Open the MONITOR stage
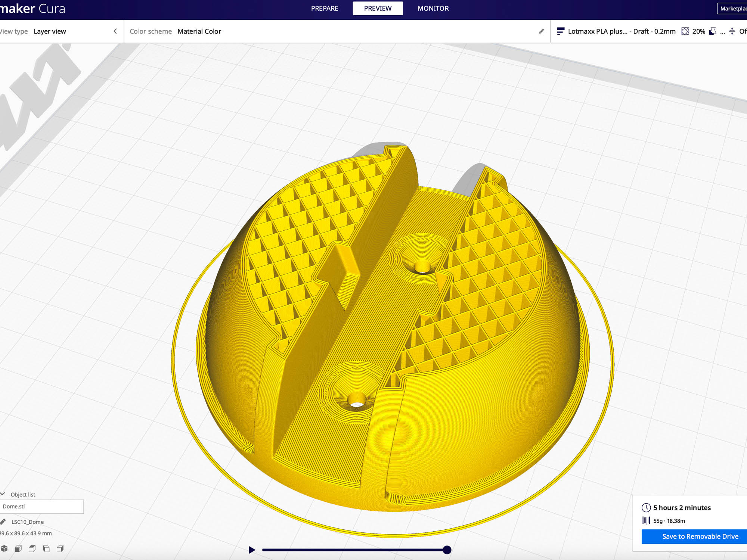Viewport: 747px width, 560px height. click(433, 8)
